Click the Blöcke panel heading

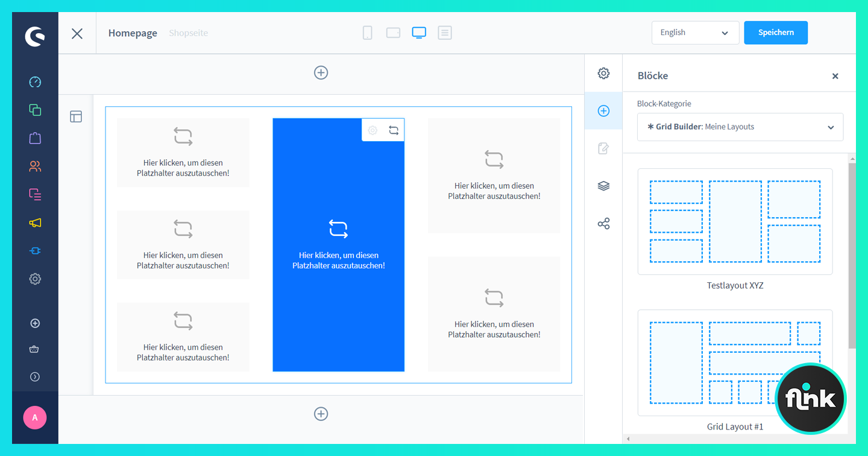point(653,76)
